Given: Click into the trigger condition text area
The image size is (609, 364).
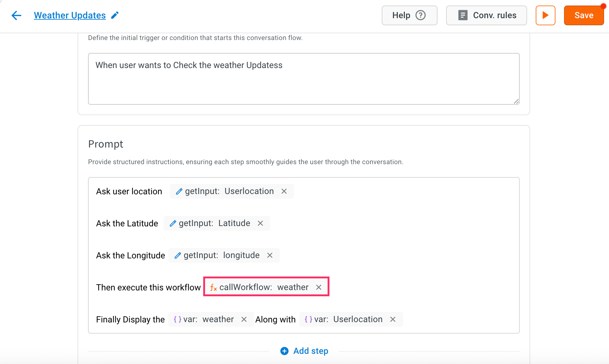Looking at the screenshot, I should pyautogui.click(x=304, y=79).
